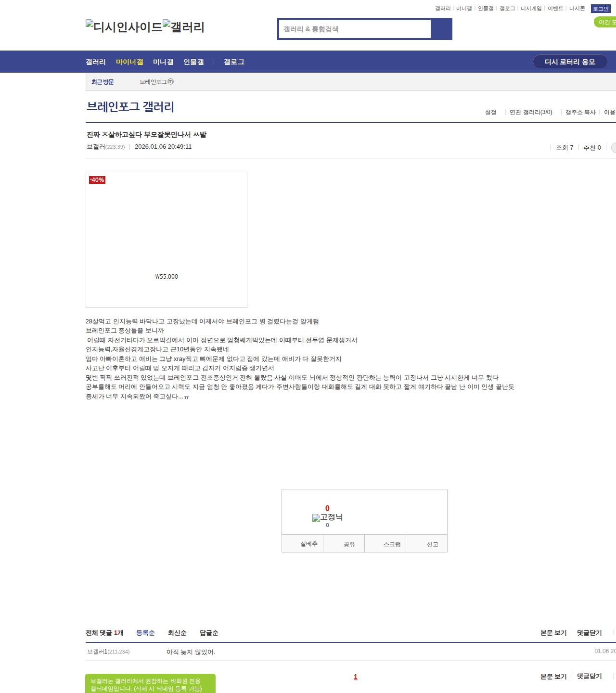
Task: Click the blue search button beside the search field
Action: (x=441, y=29)
